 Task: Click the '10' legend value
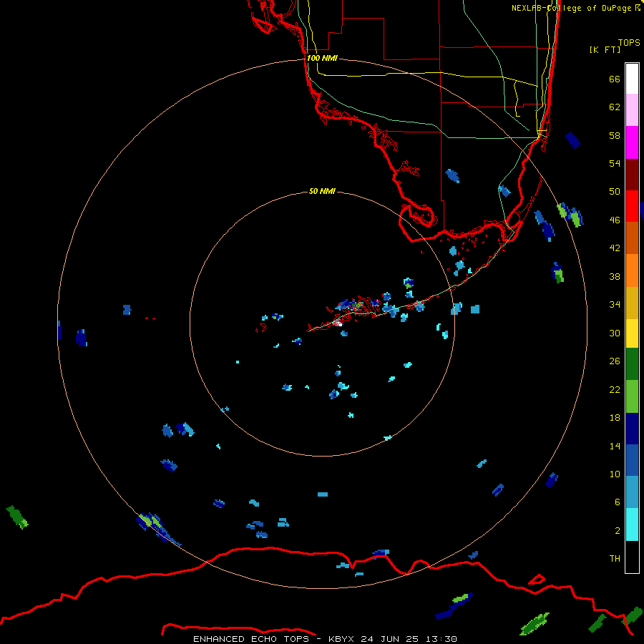point(615,474)
